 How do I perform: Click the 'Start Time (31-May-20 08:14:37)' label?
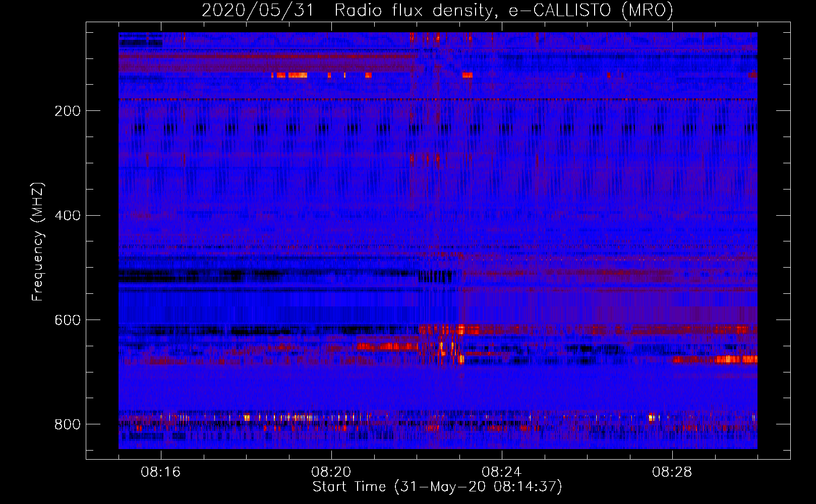pos(437,487)
